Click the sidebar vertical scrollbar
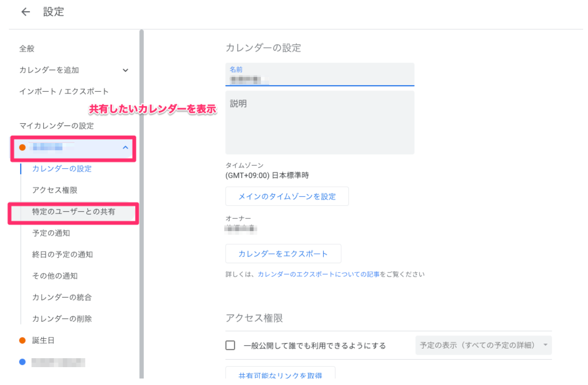The height and width of the screenshot is (385, 588). pyautogui.click(x=142, y=203)
